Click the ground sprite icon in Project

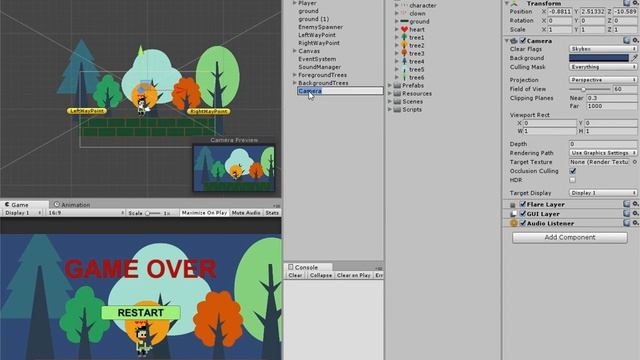[404, 21]
